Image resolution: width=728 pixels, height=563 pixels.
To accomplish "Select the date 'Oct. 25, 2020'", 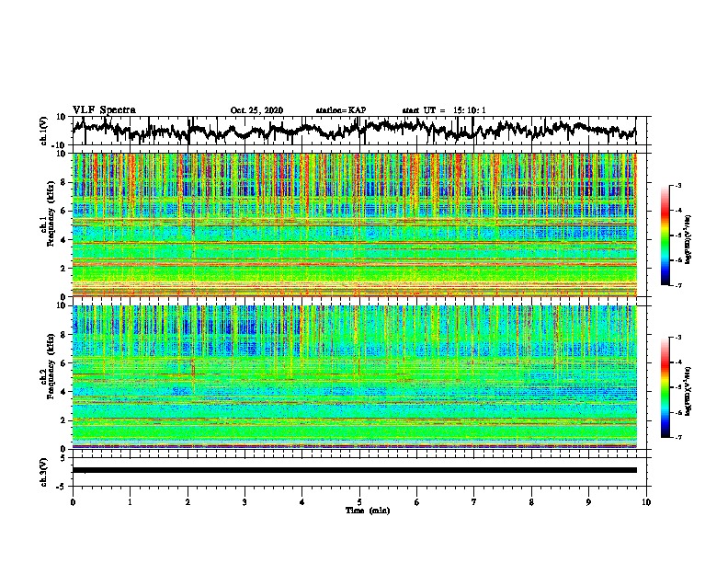I will (x=256, y=110).
